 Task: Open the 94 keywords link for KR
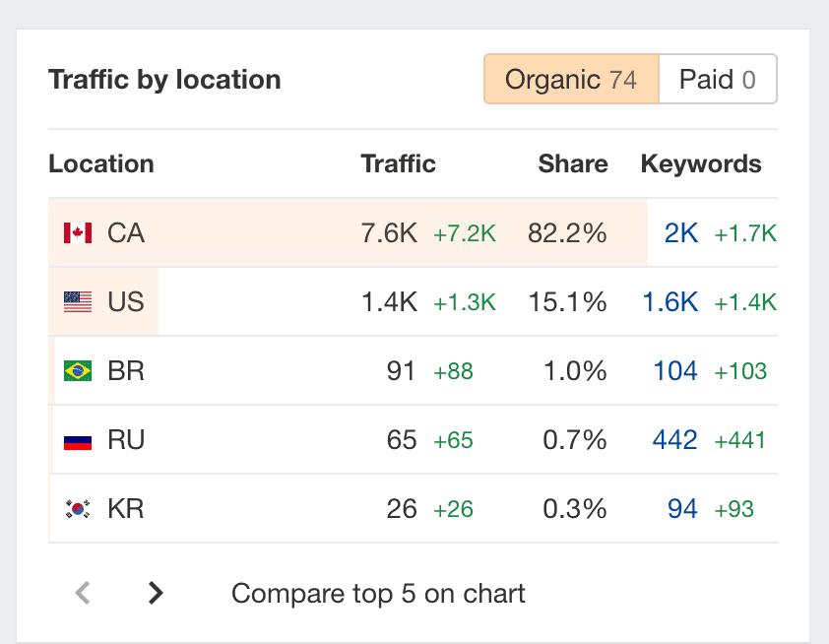pyautogui.click(x=682, y=509)
